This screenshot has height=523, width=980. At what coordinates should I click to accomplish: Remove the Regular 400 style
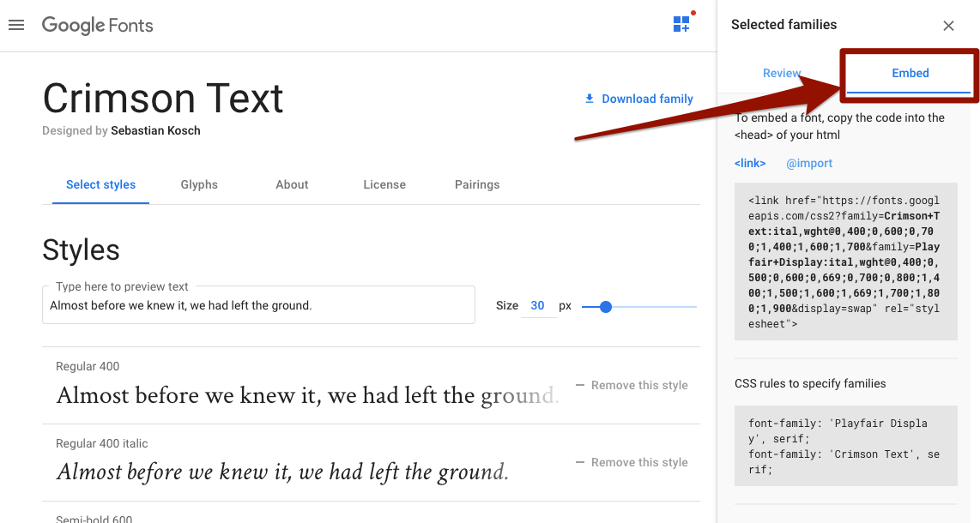[632, 385]
